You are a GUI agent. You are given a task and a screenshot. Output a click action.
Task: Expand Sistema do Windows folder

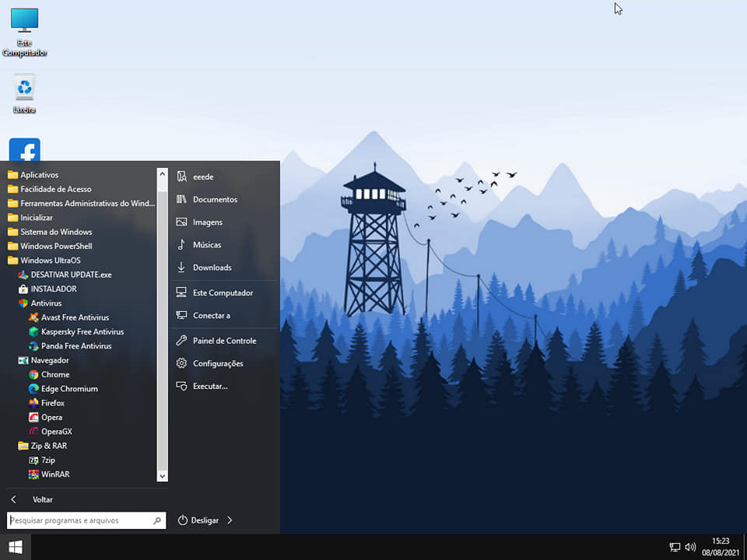pos(50,232)
